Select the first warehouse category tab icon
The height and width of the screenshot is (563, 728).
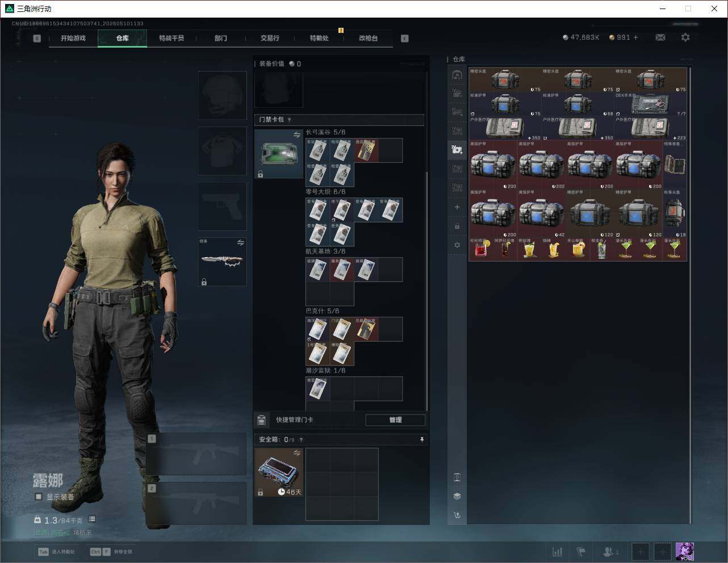click(x=457, y=75)
